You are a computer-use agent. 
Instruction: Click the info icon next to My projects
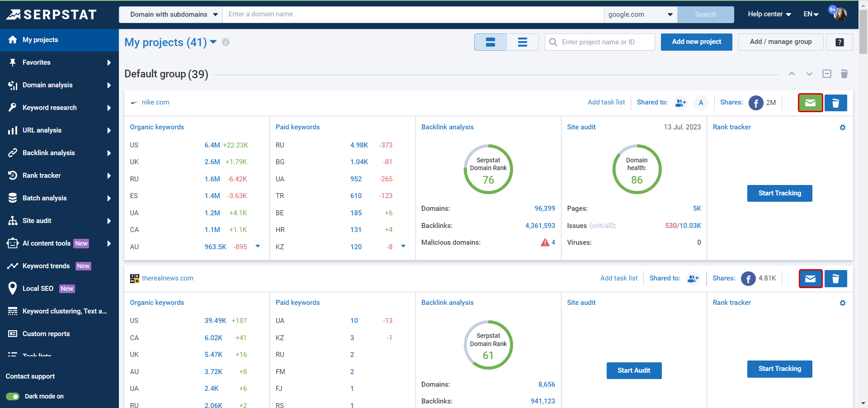[x=226, y=42]
